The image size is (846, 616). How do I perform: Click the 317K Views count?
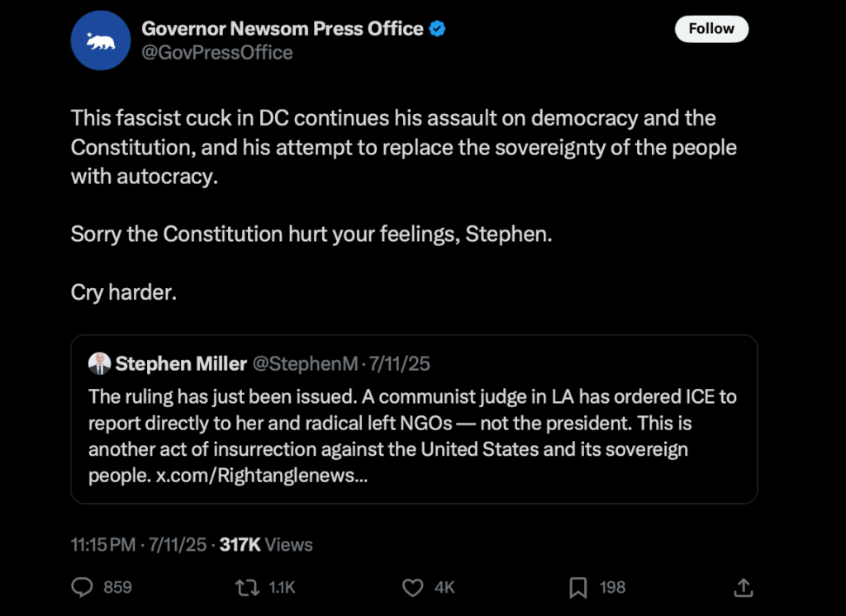pos(266,545)
